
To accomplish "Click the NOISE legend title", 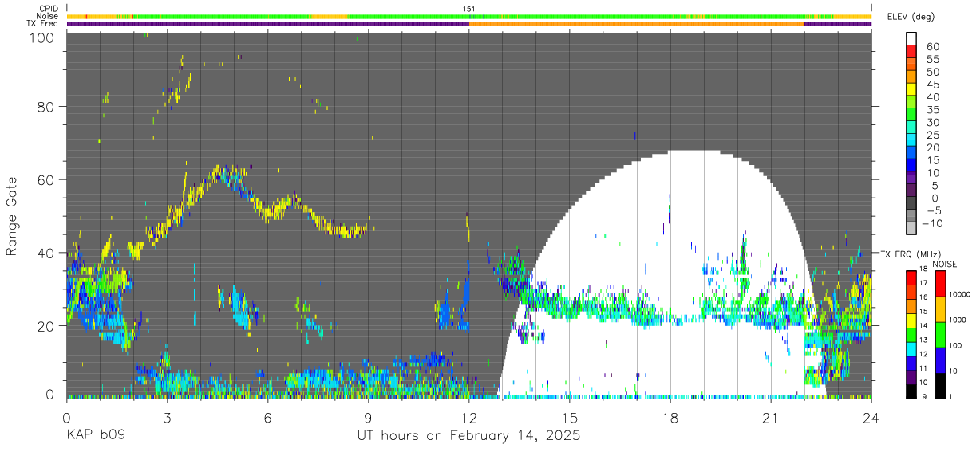I will (944, 263).
